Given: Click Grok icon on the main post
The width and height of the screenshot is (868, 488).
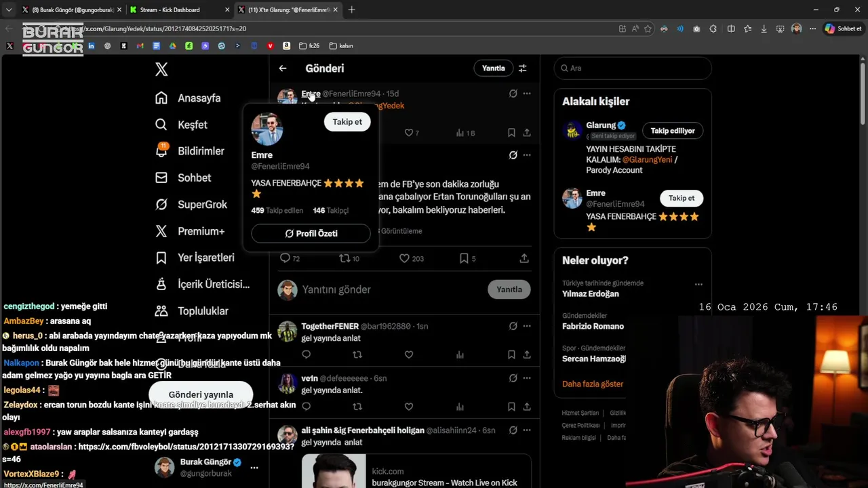Looking at the screenshot, I should [513, 155].
